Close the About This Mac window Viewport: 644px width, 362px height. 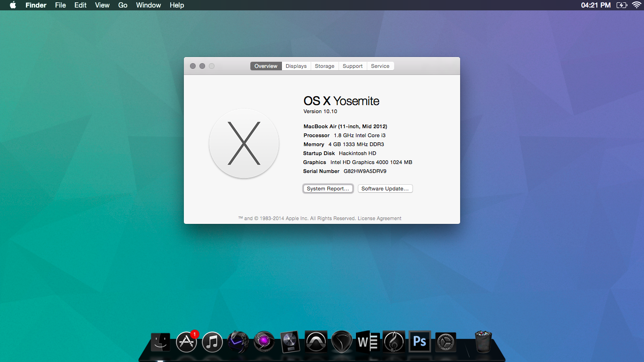193,66
